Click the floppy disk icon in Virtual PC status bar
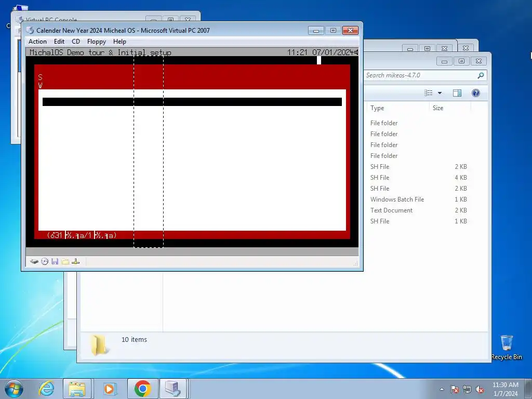 click(55, 261)
